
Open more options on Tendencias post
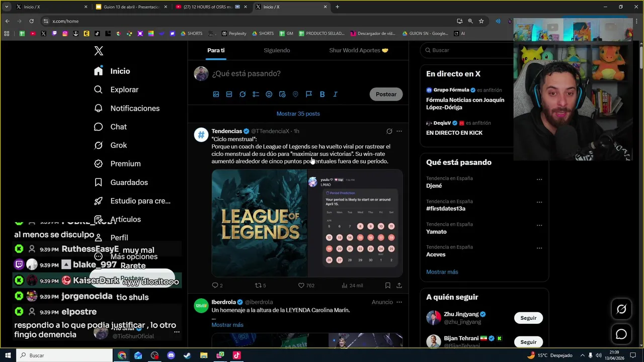(x=399, y=131)
